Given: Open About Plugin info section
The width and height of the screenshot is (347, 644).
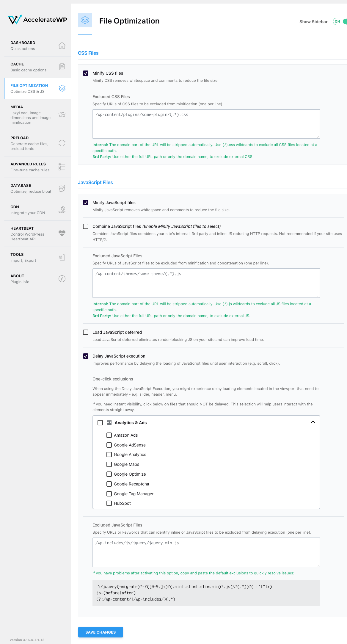Looking at the screenshot, I should click(x=37, y=279).
